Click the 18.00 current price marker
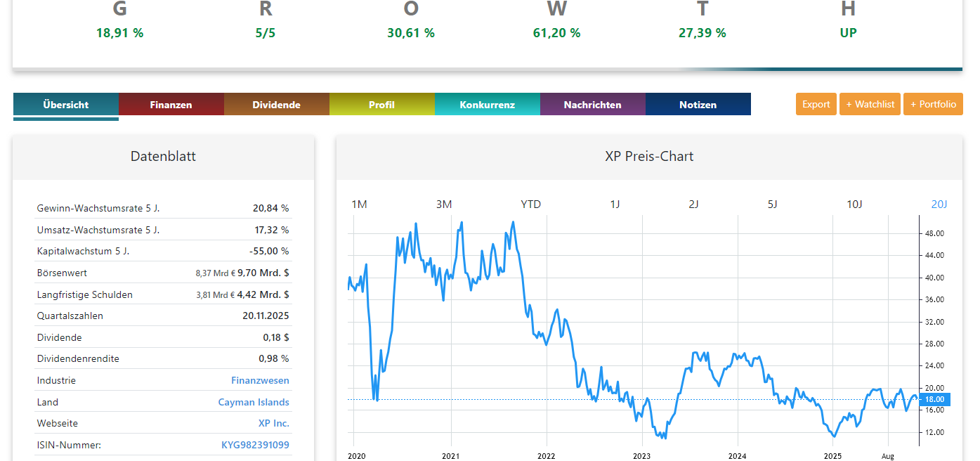The height and width of the screenshot is (461, 980). click(934, 398)
